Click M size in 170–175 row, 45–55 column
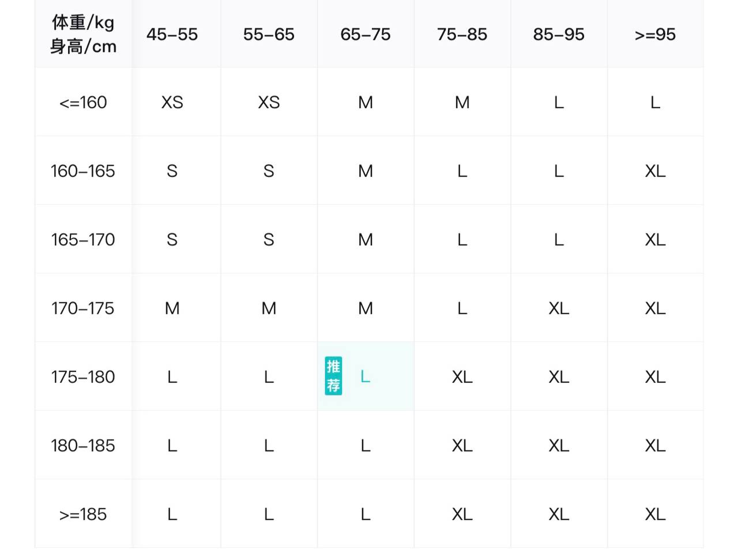The height and width of the screenshot is (560, 738). (172, 309)
